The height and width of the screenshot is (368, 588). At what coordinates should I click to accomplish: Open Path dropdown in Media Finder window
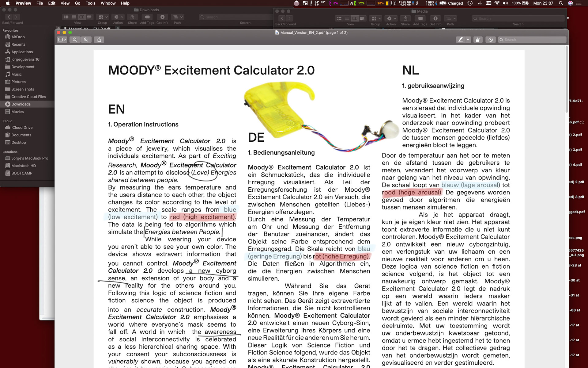coord(450,18)
